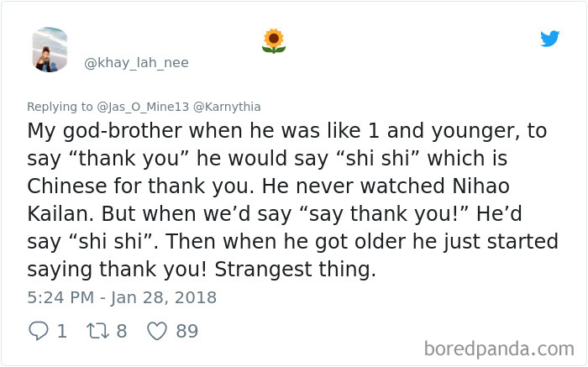
Task: Click the 5:24 PM time stamp
Action: tap(60, 297)
